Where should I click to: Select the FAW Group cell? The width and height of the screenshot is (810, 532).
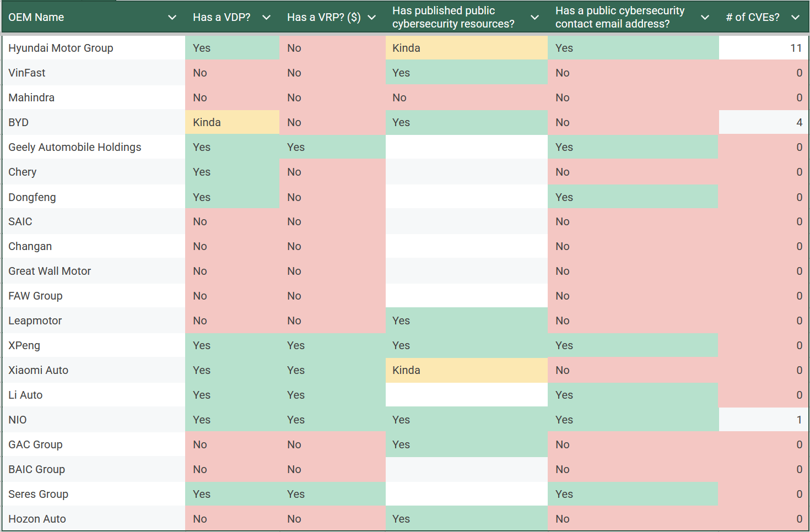point(94,296)
